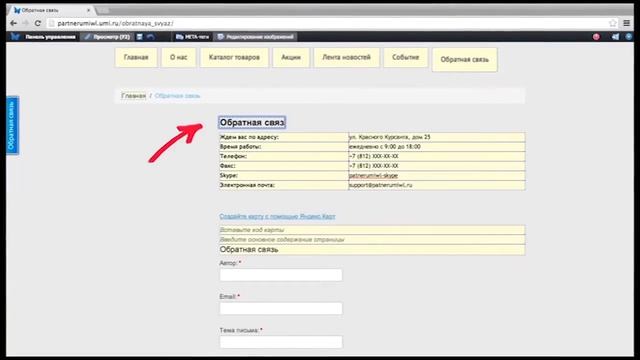The width and height of the screenshot is (640, 360).
Task: Click the Главная breadcrumb link
Action: coord(133,96)
